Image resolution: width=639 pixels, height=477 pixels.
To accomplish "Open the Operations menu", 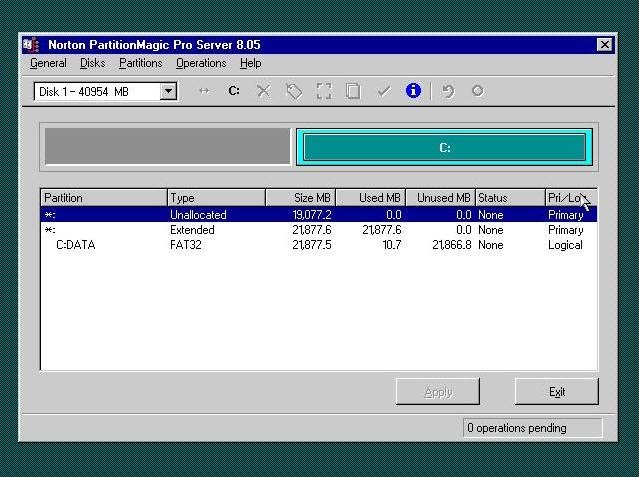I will [201, 63].
